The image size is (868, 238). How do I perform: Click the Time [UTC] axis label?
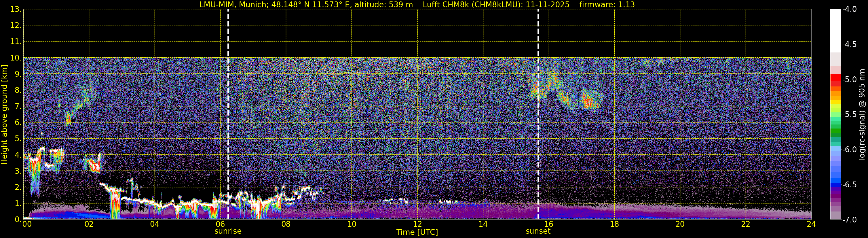click(x=417, y=232)
